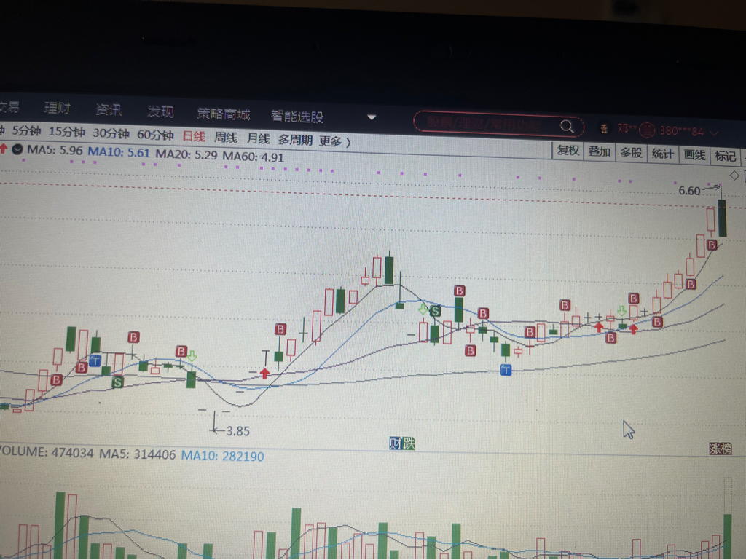Click the 财跌 marker on the chart

pyautogui.click(x=402, y=443)
